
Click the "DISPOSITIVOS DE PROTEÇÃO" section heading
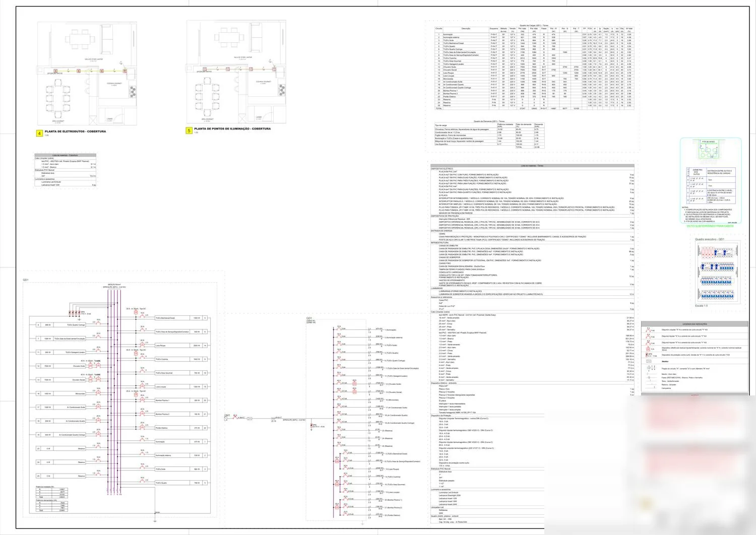click(x=445, y=216)
